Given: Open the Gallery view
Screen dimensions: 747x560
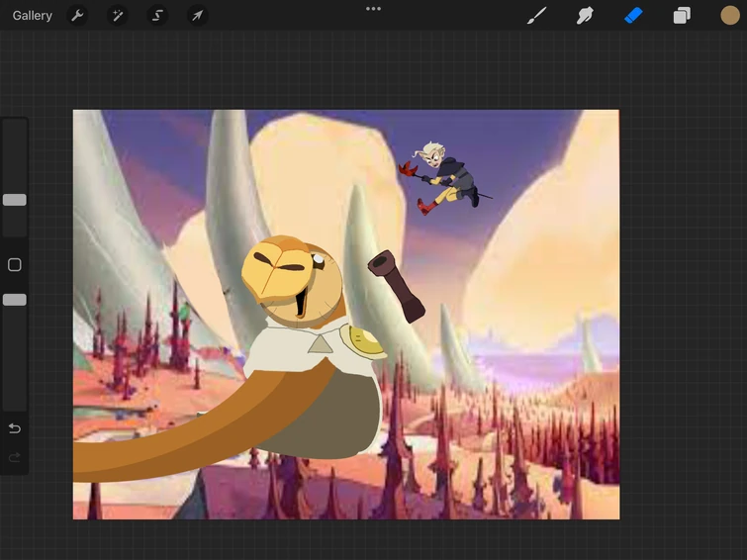Looking at the screenshot, I should click(x=33, y=16).
